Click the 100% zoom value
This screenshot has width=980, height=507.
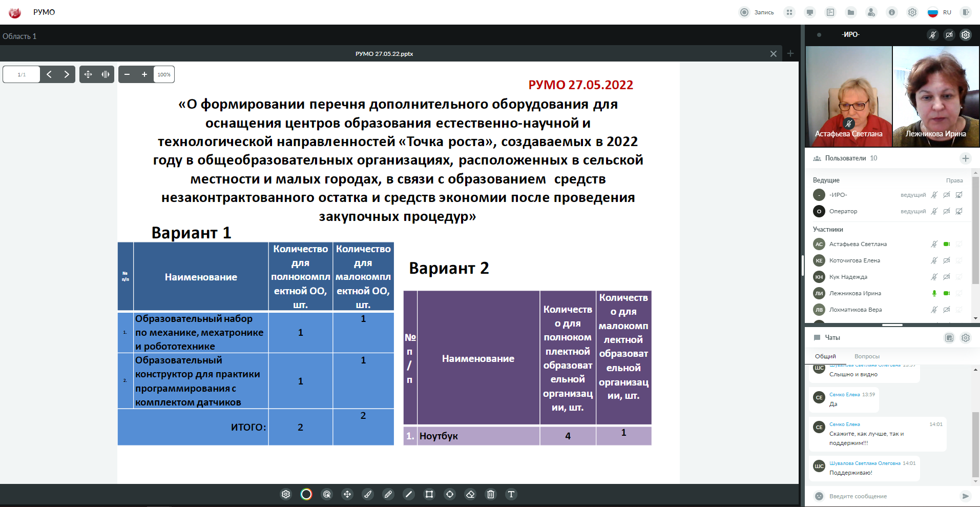coord(164,74)
